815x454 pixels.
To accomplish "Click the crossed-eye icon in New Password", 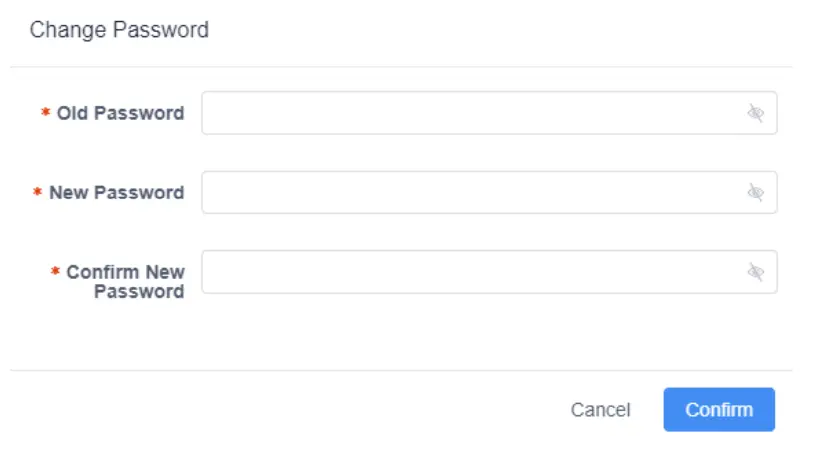I will tap(755, 192).
